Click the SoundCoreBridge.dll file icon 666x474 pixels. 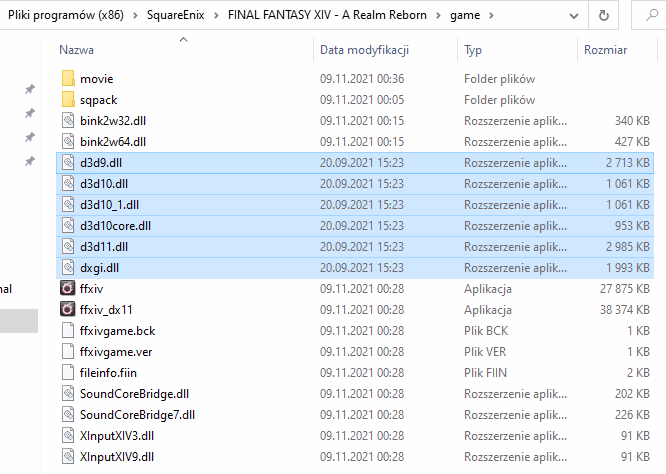(68, 393)
